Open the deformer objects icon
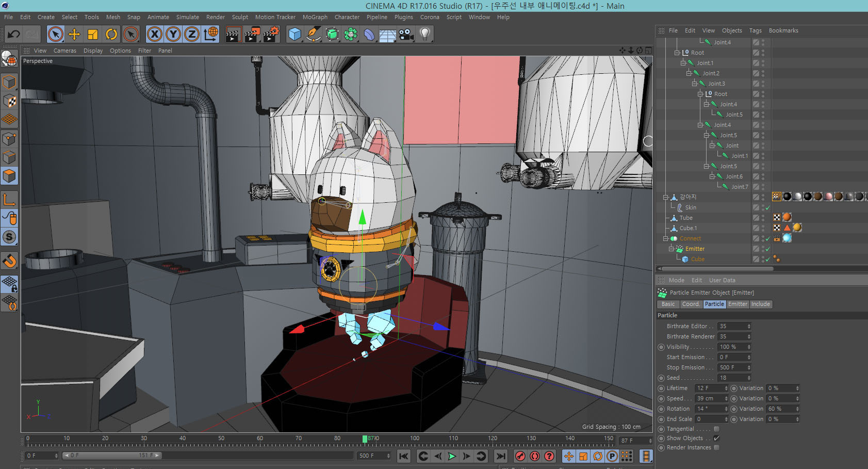868x469 pixels. 369,34
